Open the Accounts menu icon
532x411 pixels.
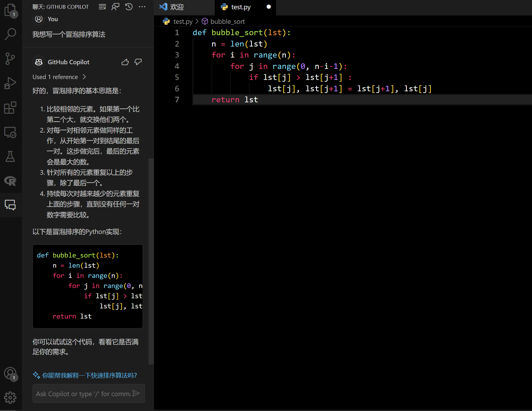(x=10, y=374)
